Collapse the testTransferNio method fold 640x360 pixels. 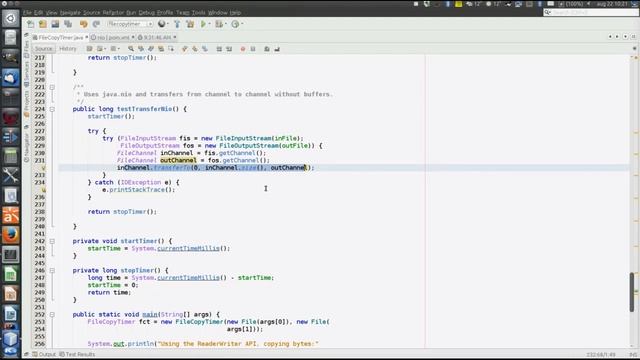click(52, 109)
